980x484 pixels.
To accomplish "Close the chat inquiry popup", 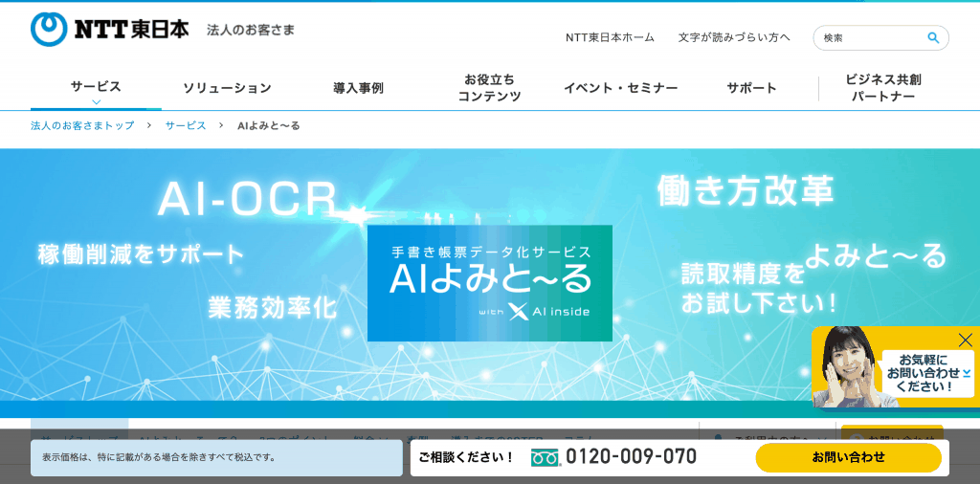I will coord(965,340).
